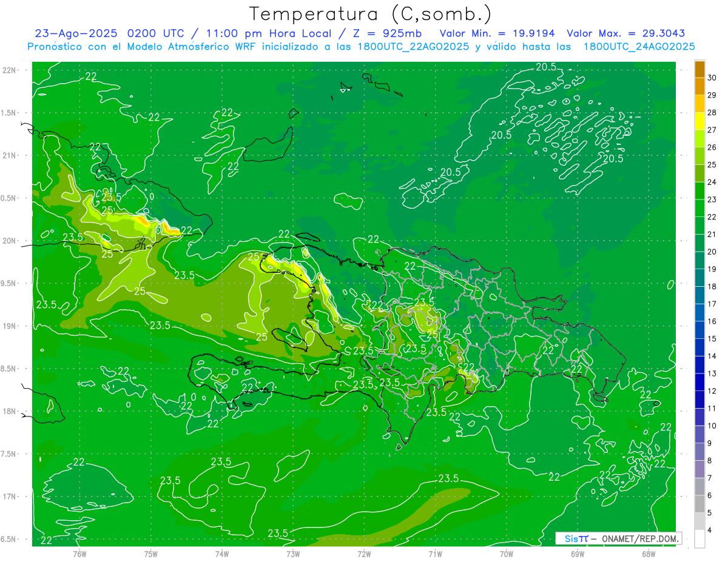Screen dimensions: 728x562
Task: Pick the purple color bar segment between 8 and 9
Action: (x=699, y=452)
